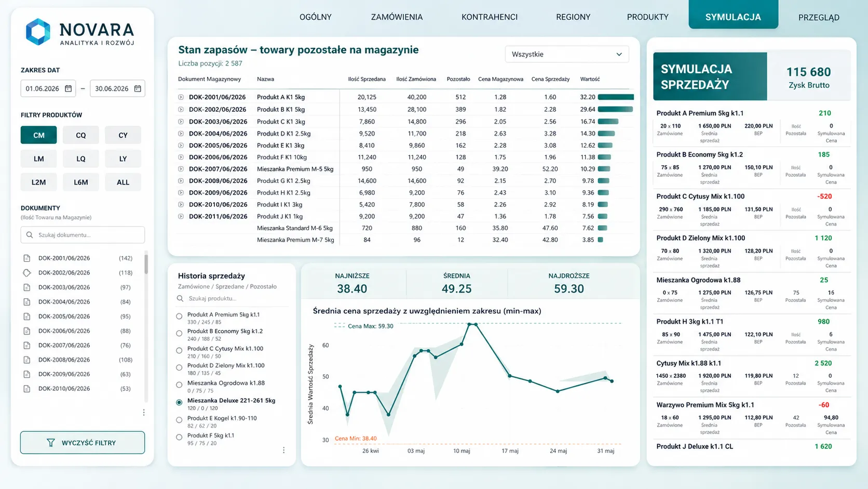Choose the Produkt C Cytusy Mix k1.100 radio
Viewport: 868px width, 489px height.
click(179, 351)
